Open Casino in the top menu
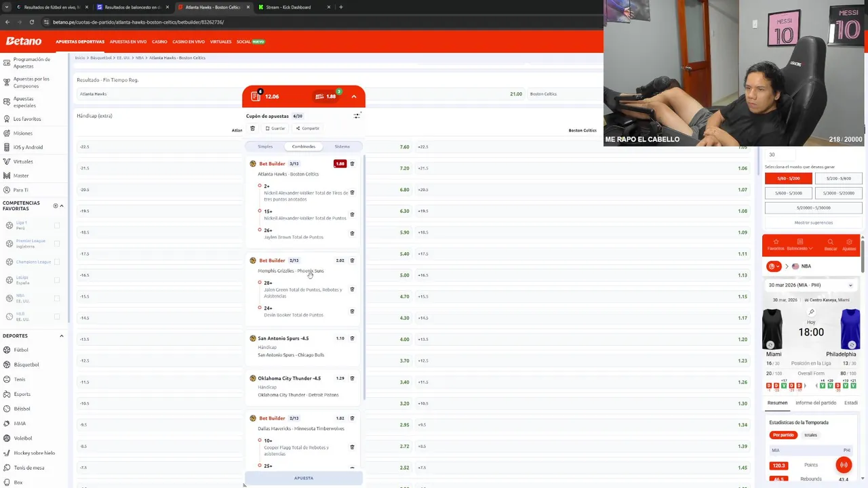Viewport: 868px width, 488px height. tap(159, 42)
